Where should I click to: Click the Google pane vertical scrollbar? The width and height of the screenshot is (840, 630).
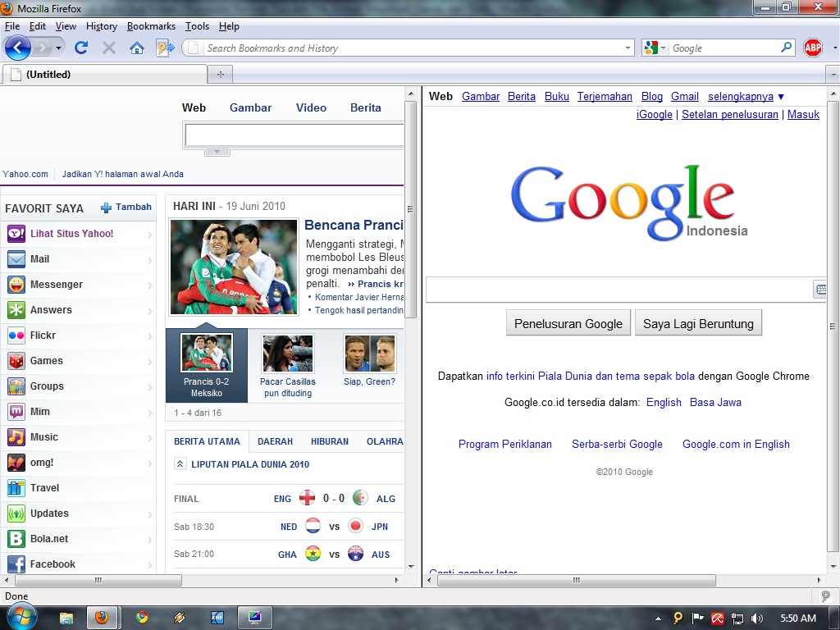click(833, 327)
